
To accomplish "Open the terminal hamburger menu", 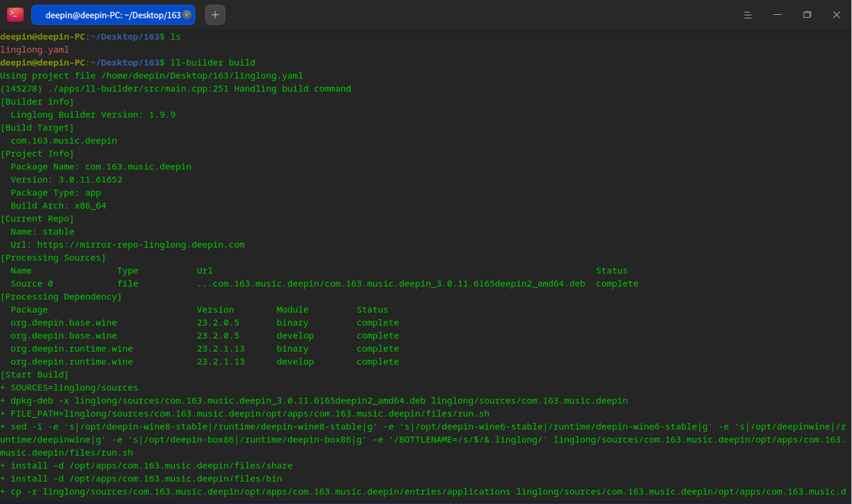I will [x=748, y=15].
